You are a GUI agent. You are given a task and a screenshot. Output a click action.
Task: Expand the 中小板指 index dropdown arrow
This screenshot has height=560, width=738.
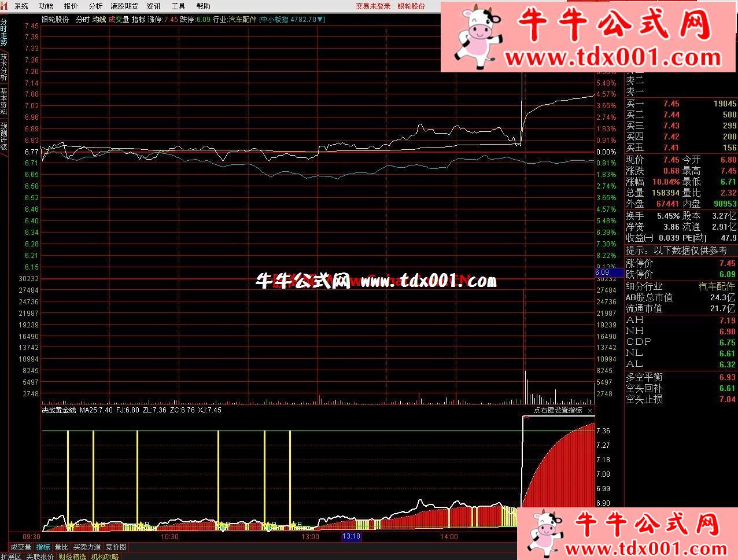(x=322, y=19)
